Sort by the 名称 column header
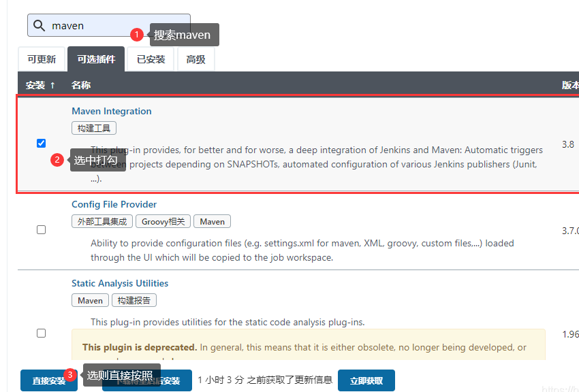The image size is (579, 392). coord(81,85)
